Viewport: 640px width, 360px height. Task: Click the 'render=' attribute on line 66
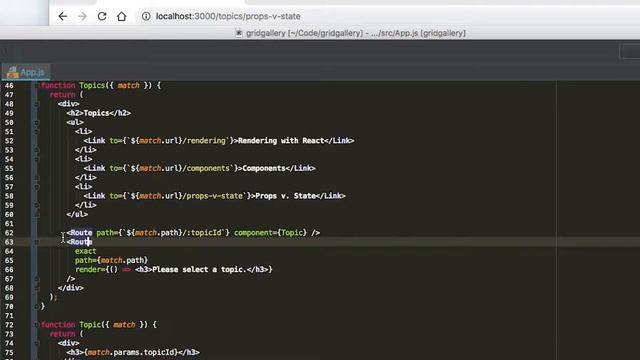point(90,269)
